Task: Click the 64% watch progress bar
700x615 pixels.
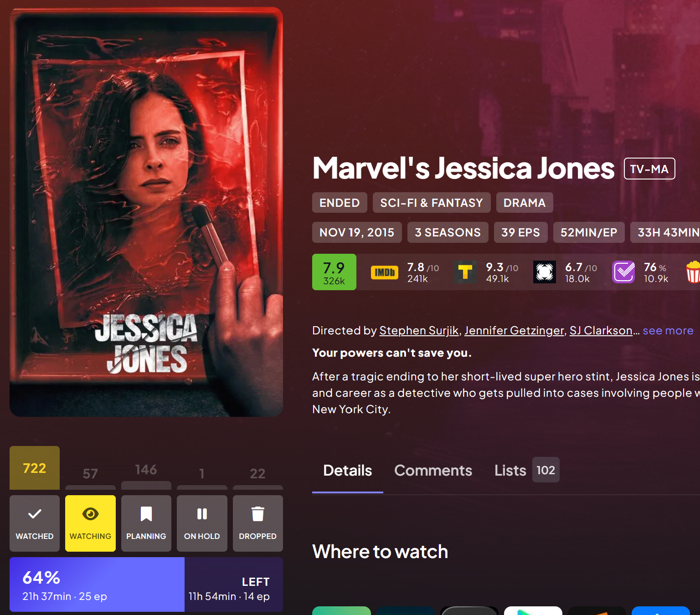Action: 97,584
